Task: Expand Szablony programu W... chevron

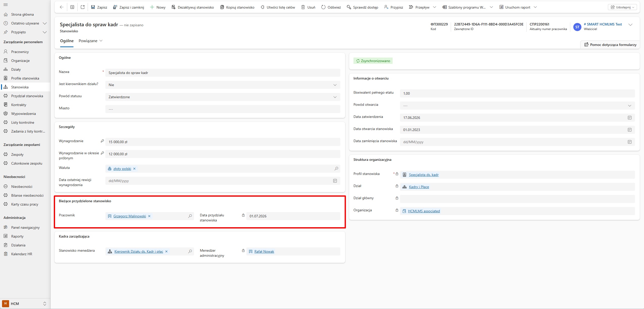Action: coord(491,7)
